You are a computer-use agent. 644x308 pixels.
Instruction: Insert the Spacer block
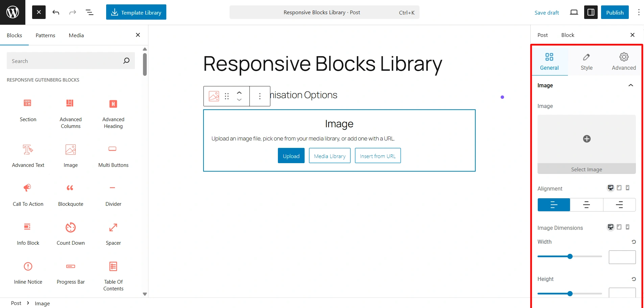113,234
